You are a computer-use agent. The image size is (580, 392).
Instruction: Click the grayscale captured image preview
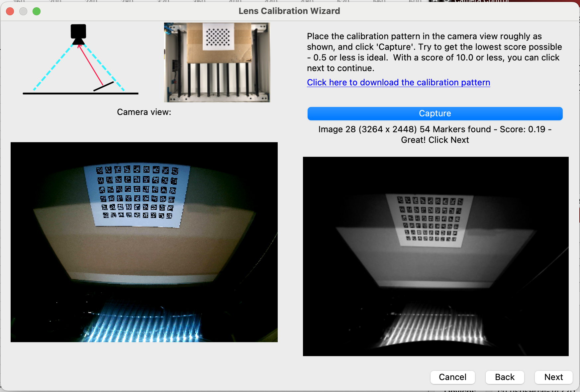[435, 256]
